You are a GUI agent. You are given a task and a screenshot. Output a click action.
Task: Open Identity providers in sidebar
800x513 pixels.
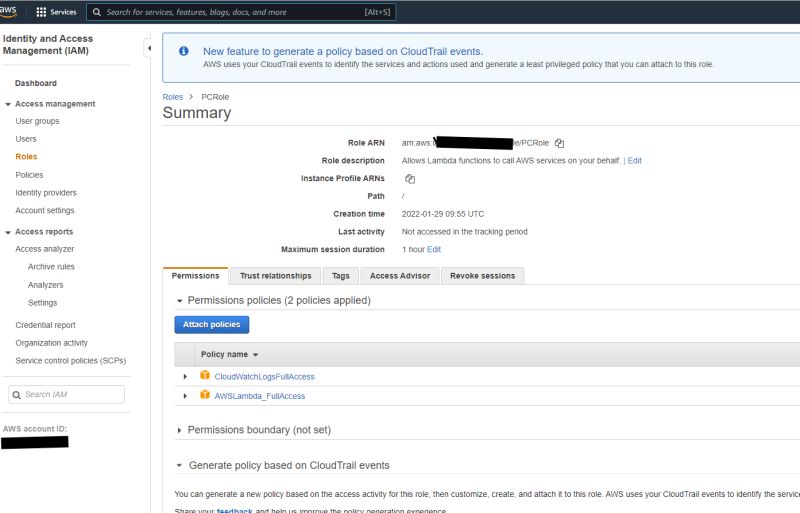[x=46, y=192]
